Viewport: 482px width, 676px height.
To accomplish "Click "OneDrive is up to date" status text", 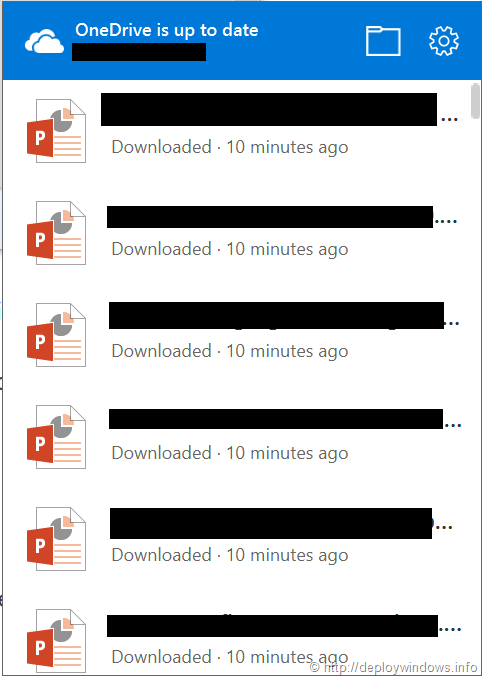I will coord(167,30).
